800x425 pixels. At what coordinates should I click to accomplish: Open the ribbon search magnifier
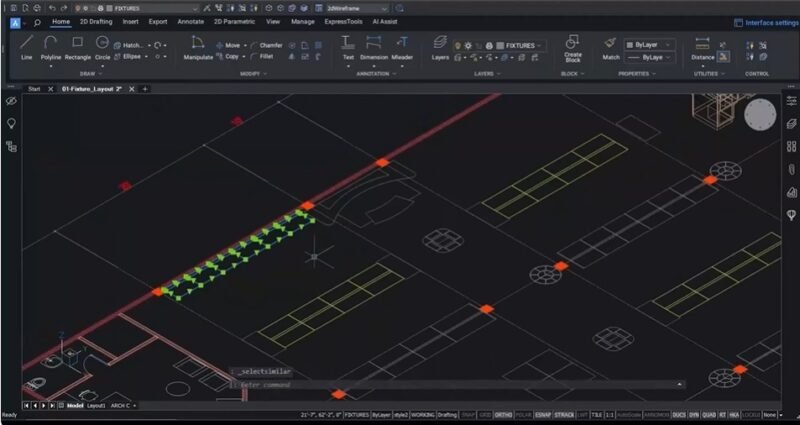(x=37, y=22)
